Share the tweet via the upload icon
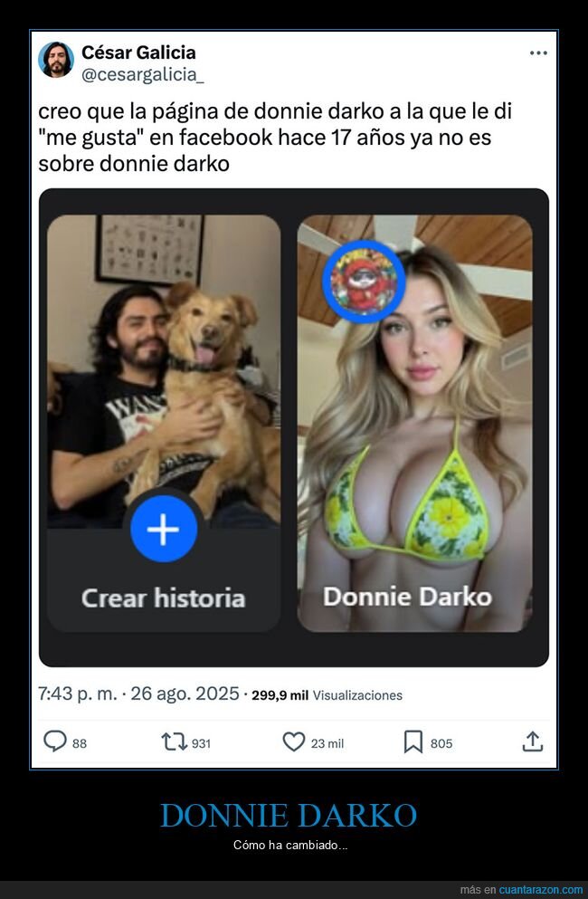The height and width of the screenshot is (899, 588). tap(531, 742)
